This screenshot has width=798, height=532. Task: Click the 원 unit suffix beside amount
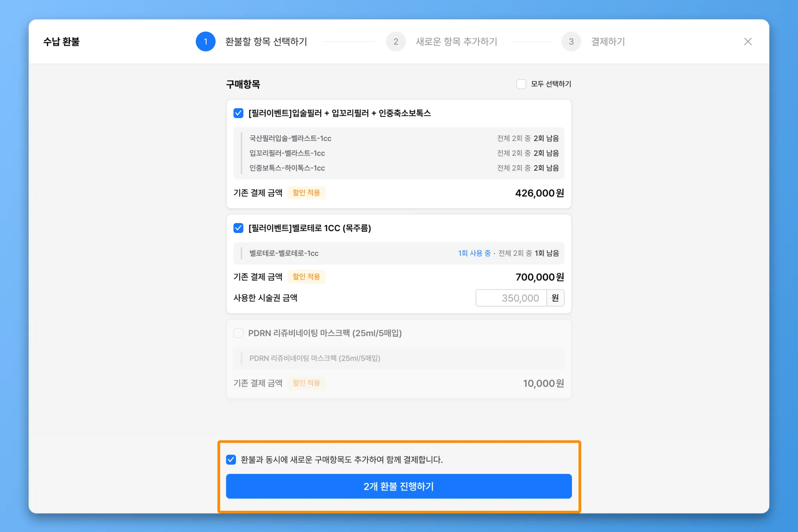(555, 298)
